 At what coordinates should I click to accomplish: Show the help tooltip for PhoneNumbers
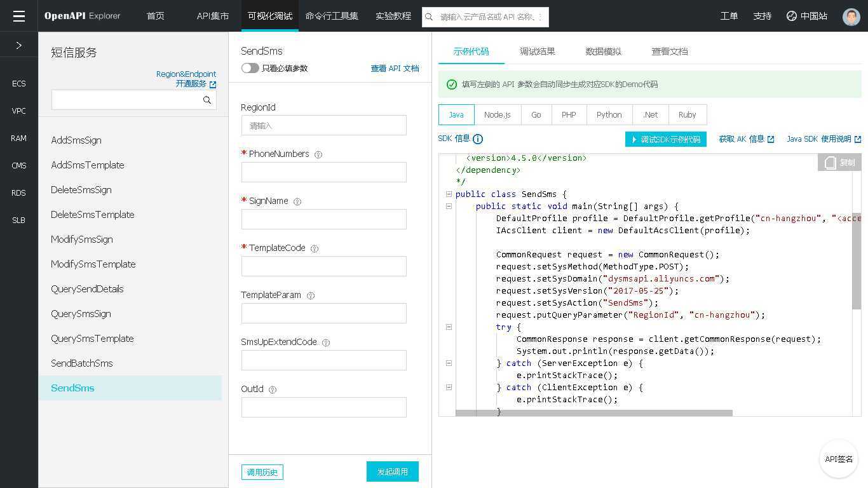click(x=318, y=154)
